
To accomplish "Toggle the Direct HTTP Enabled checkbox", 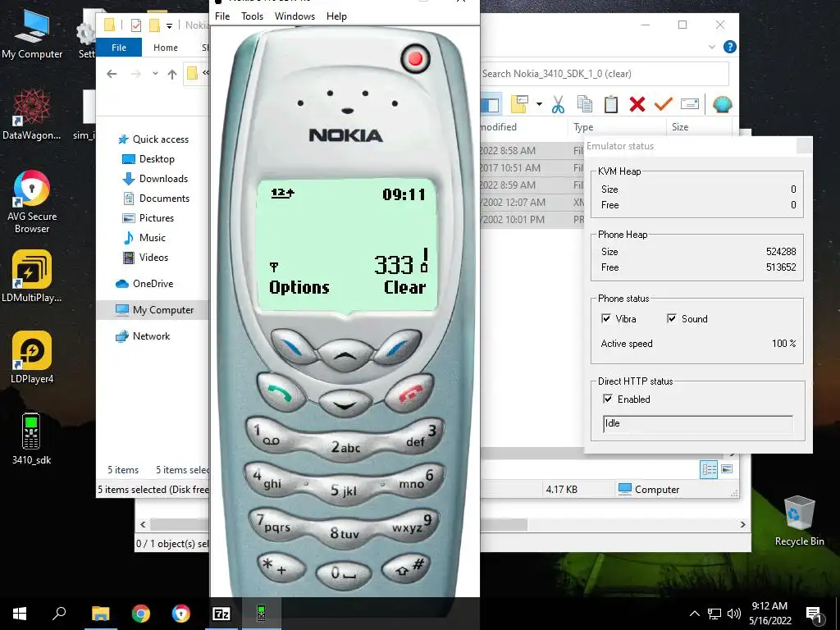I will (608, 399).
